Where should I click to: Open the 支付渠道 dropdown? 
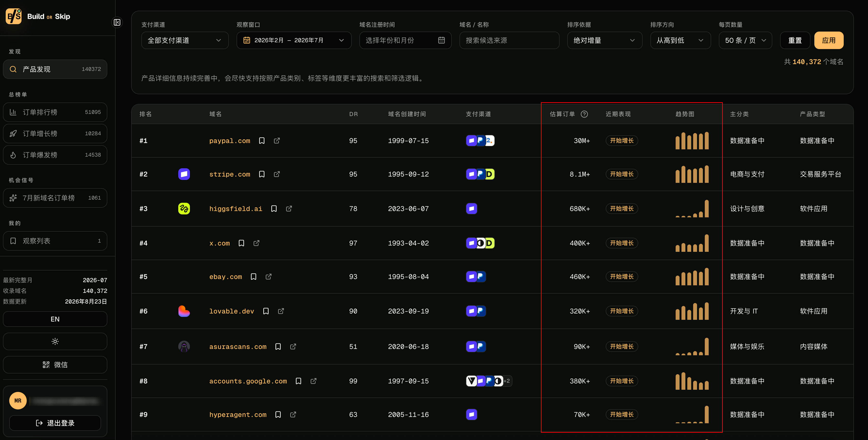185,40
